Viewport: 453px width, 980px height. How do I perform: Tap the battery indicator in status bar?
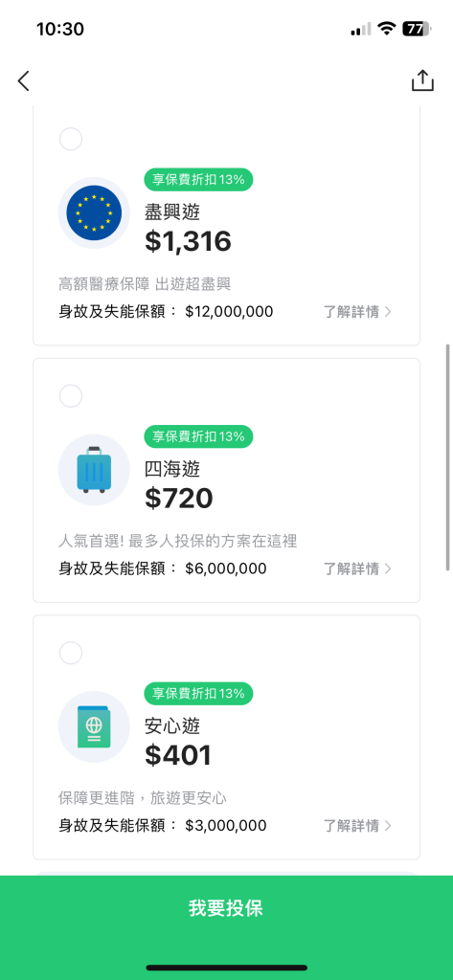417,29
